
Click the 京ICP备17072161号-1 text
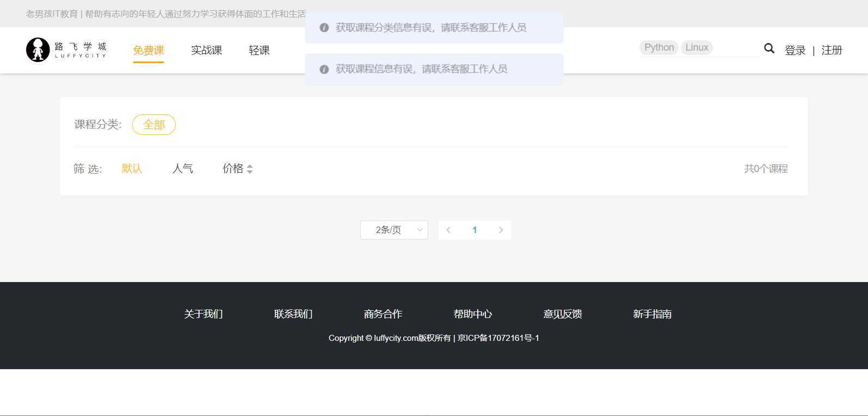click(498, 338)
